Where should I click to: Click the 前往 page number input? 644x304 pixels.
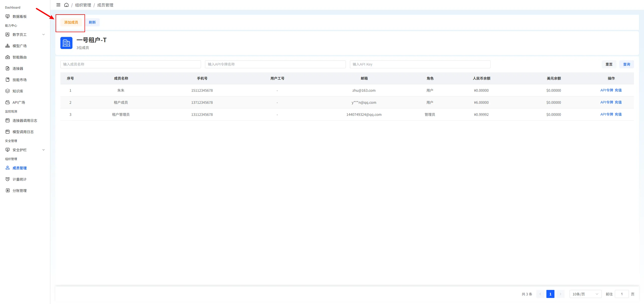(x=622, y=294)
